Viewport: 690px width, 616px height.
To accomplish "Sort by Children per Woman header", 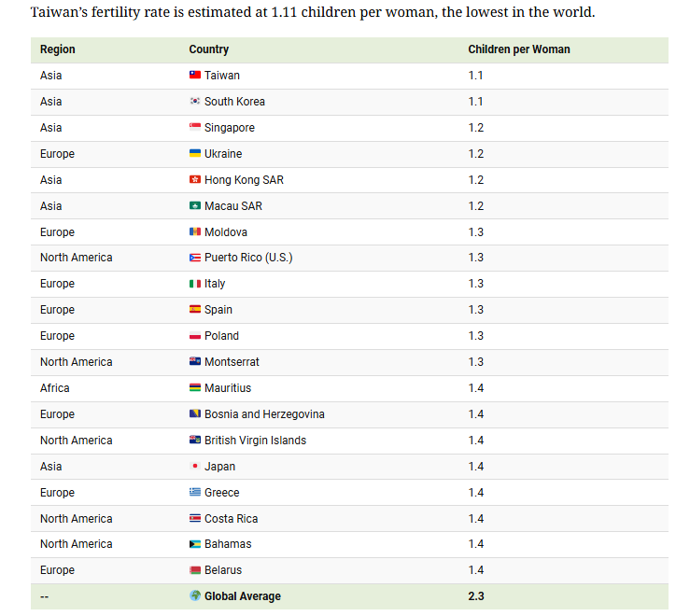I will pos(519,49).
